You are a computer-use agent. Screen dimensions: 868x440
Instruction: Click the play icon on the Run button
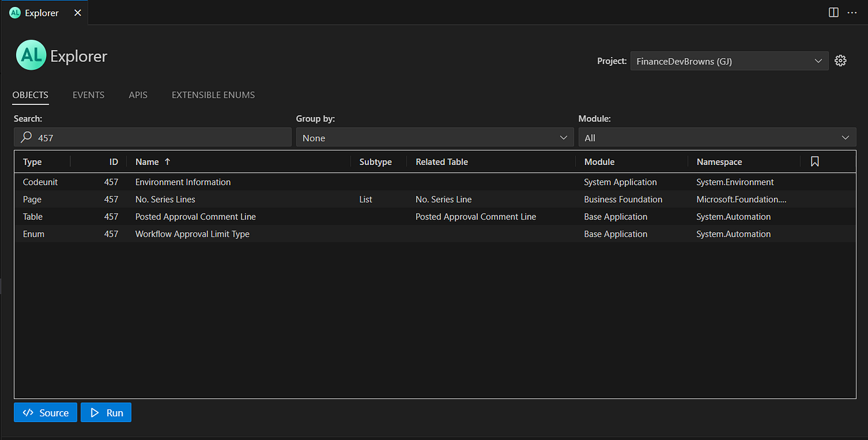coord(93,412)
